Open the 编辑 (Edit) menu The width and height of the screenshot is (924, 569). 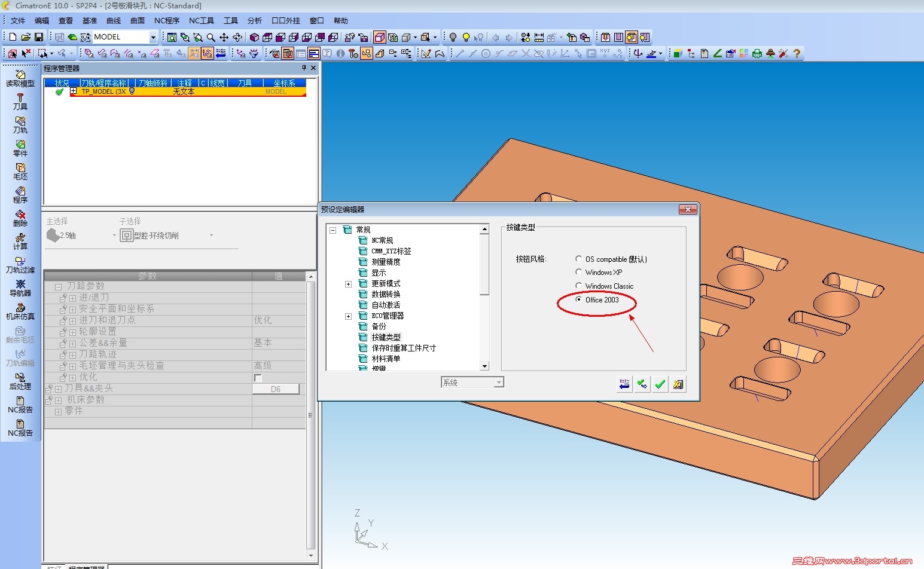pyautogui.click(x=42, y=21)
